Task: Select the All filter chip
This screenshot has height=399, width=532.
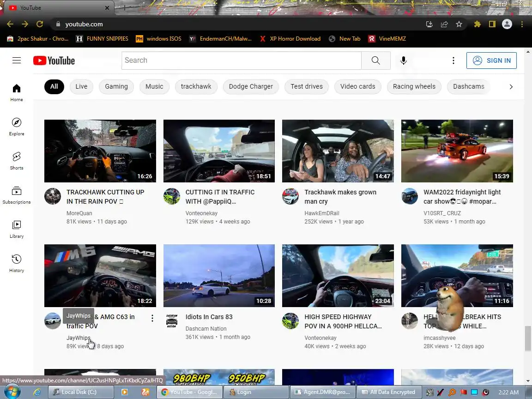Action: [54, 86]
